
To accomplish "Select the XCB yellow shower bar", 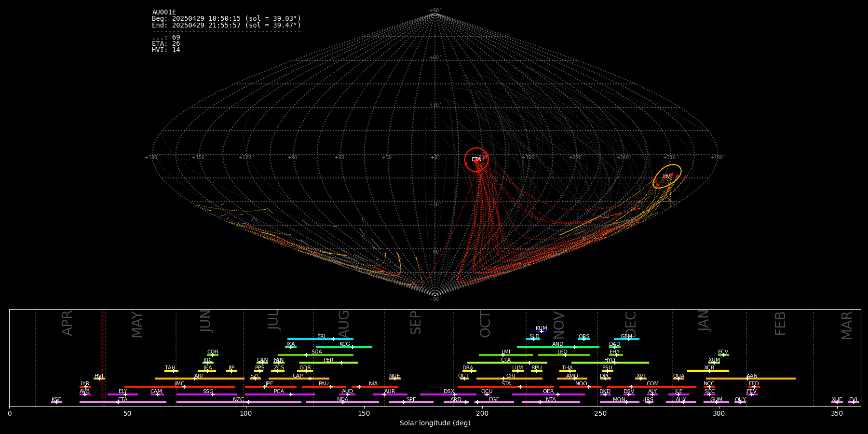I will tap(708, 371).
